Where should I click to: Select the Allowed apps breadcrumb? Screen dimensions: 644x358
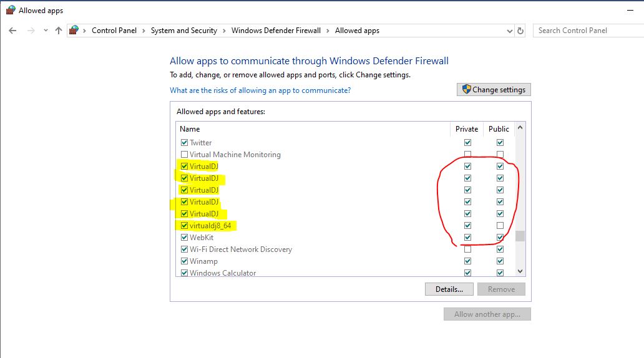358,31
